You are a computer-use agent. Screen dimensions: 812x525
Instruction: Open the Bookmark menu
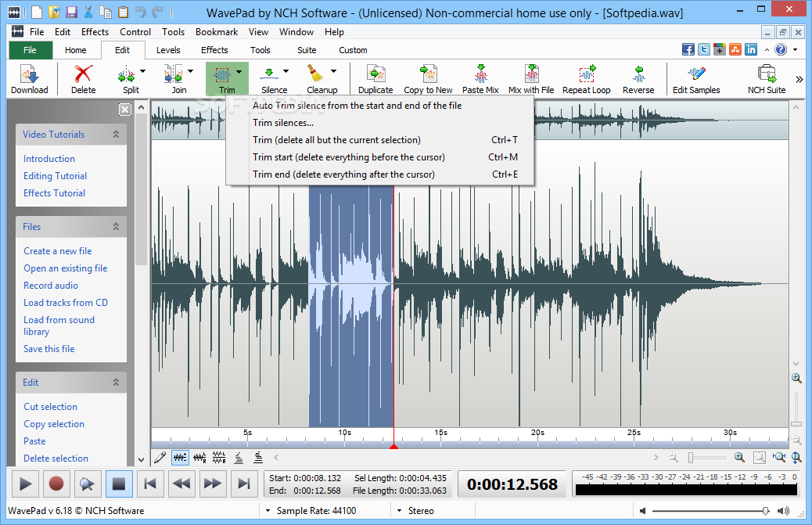point(217,31)
